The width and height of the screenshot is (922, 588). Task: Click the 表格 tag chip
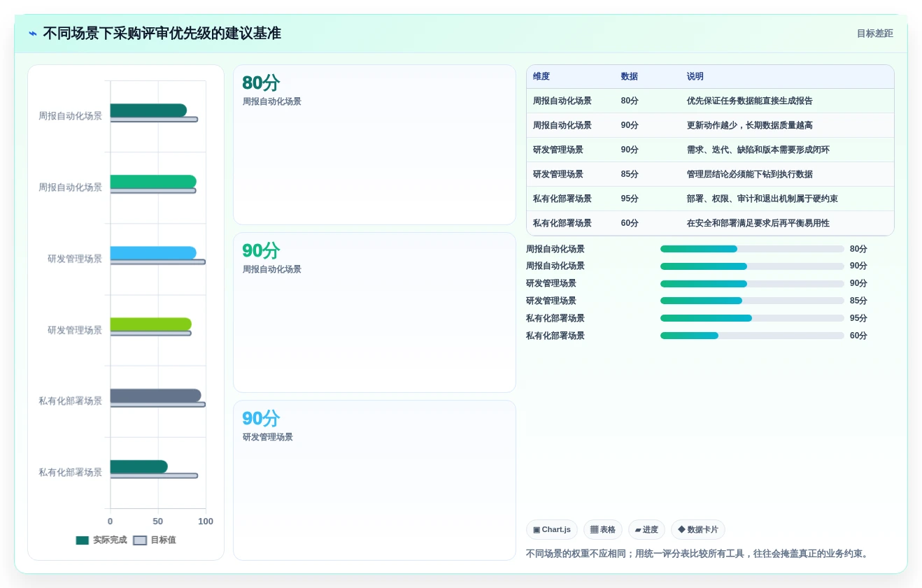603,530
